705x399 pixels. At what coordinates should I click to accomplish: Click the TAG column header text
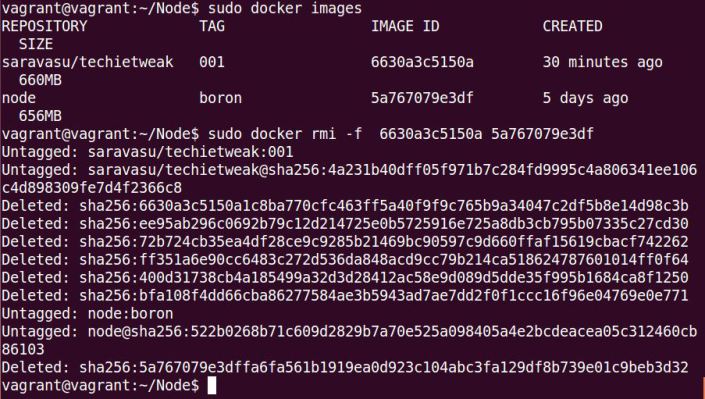click(212, 26)
